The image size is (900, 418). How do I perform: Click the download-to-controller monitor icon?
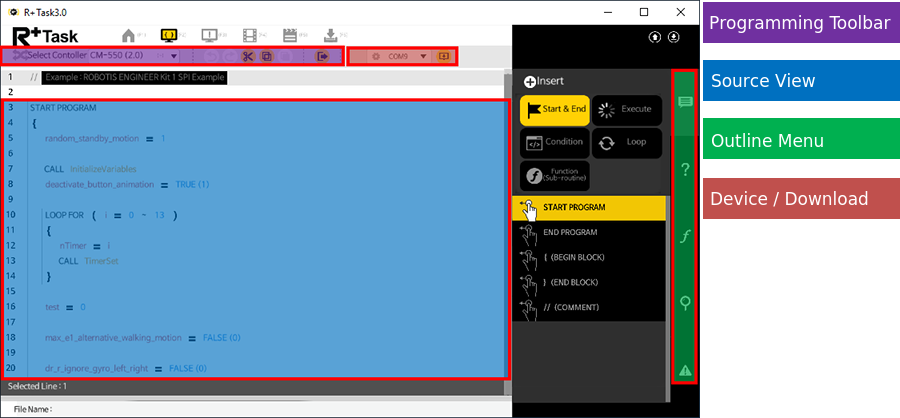pos(443,56)
